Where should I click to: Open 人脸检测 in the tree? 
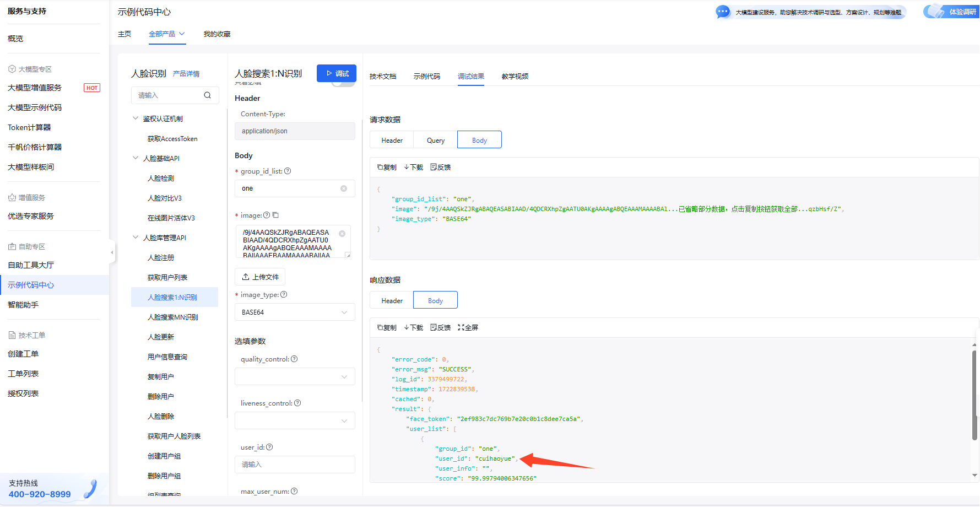coord(161,179)
